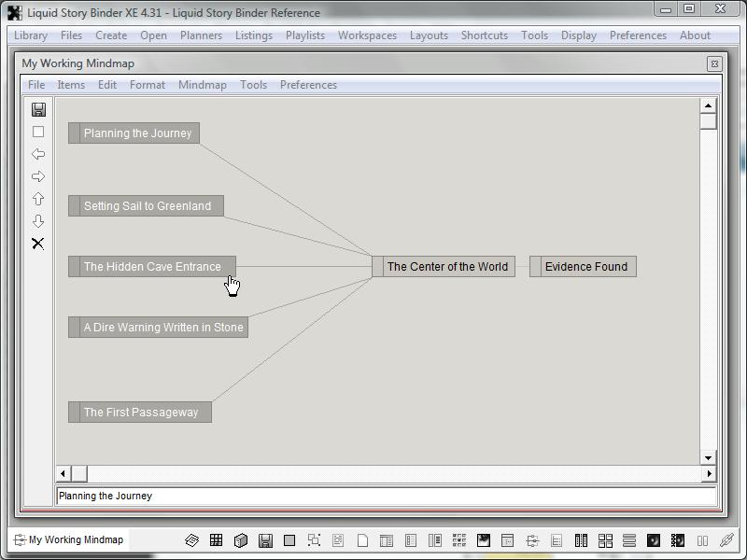The width and height of the screenshot is (747, 560).
Task: Open the Format menu of the mindmap
Action: 148,85
